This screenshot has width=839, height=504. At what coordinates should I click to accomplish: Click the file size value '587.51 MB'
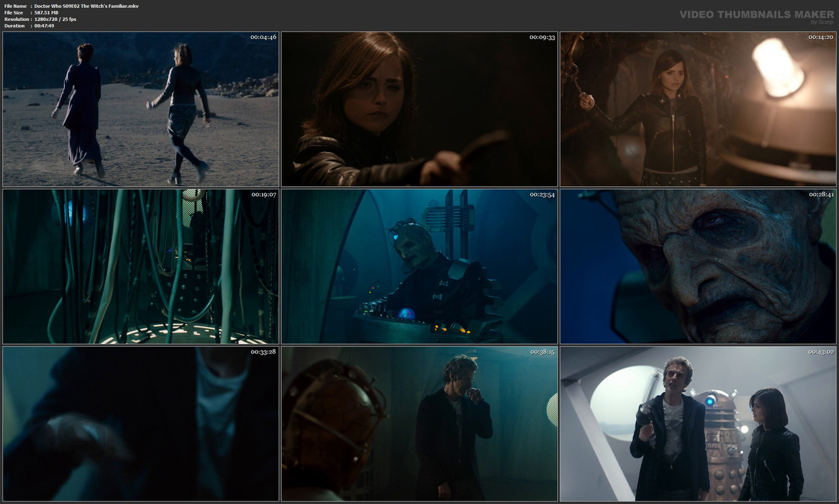tap(49, 12)
